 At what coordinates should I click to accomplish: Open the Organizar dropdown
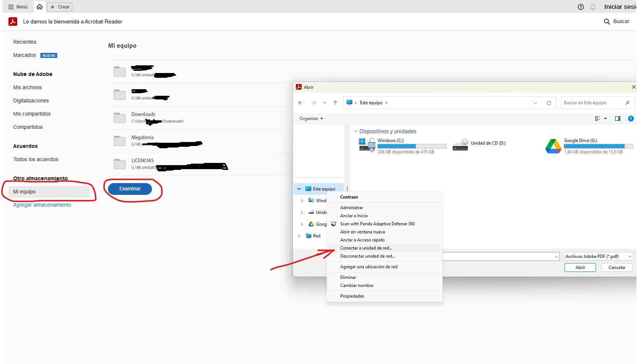pos(311,119)
